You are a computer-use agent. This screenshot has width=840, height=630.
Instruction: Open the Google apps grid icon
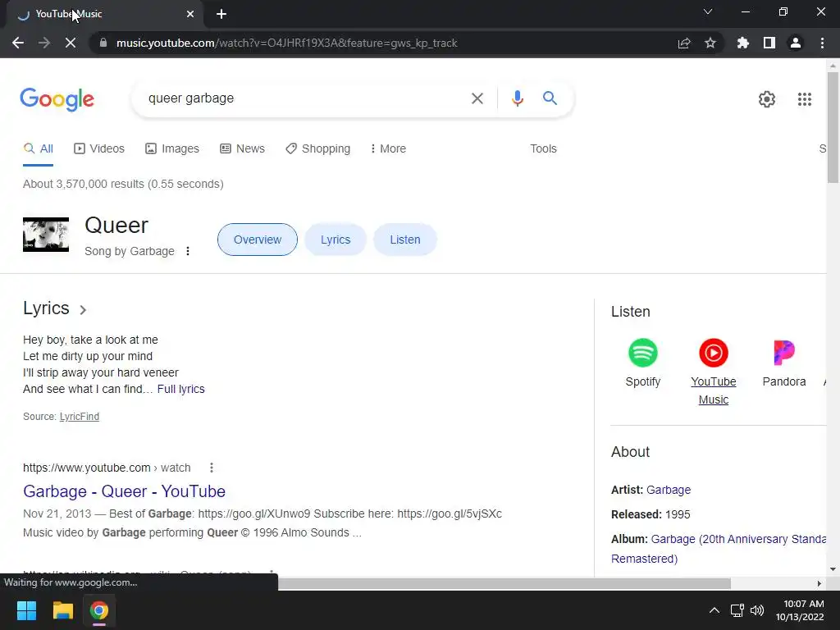pyautogui.click(x=805, y=99)
